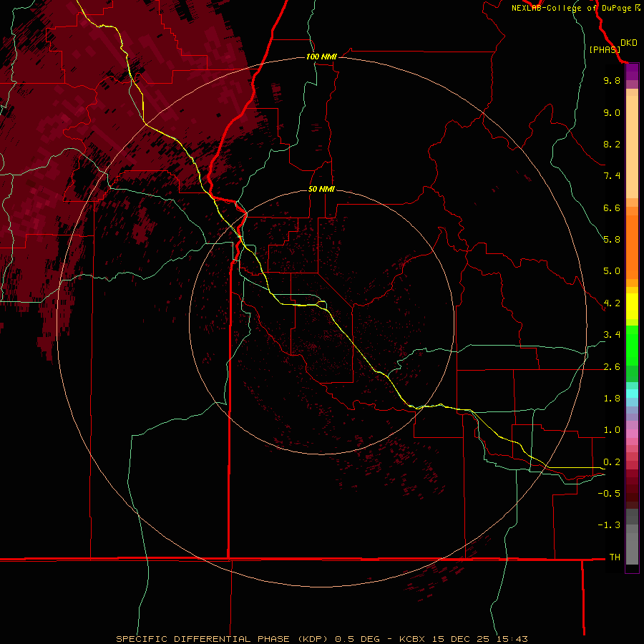Click the 50 NMI range ring label

click(x=321, y=189)
